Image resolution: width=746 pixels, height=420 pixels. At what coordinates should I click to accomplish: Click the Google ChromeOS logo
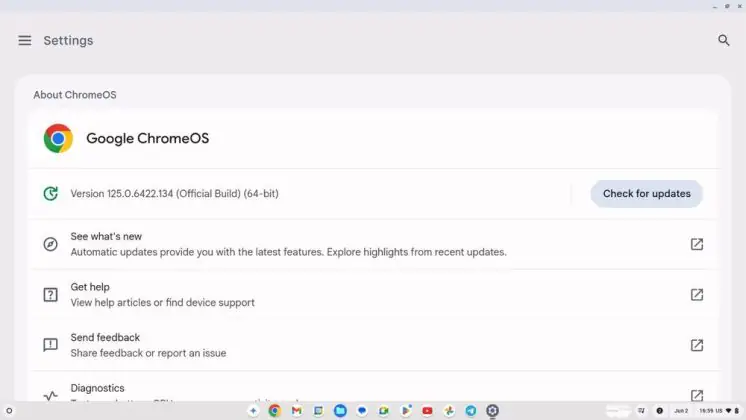58,138
